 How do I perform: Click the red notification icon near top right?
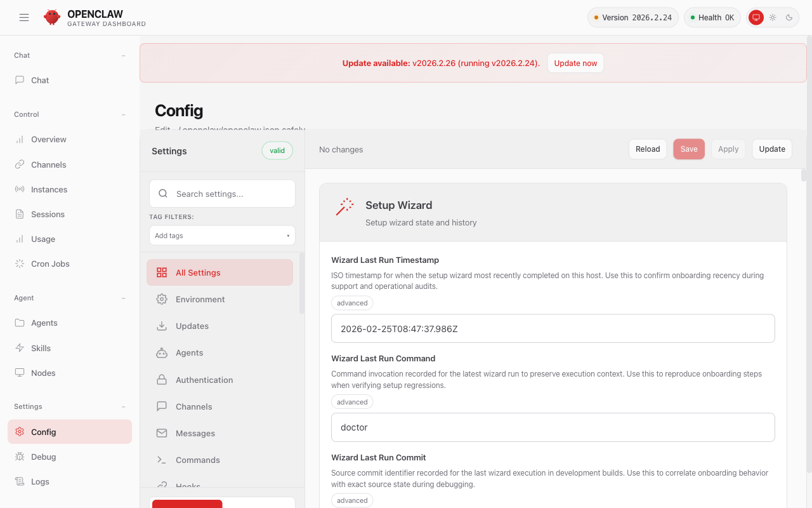coord(756,17)
